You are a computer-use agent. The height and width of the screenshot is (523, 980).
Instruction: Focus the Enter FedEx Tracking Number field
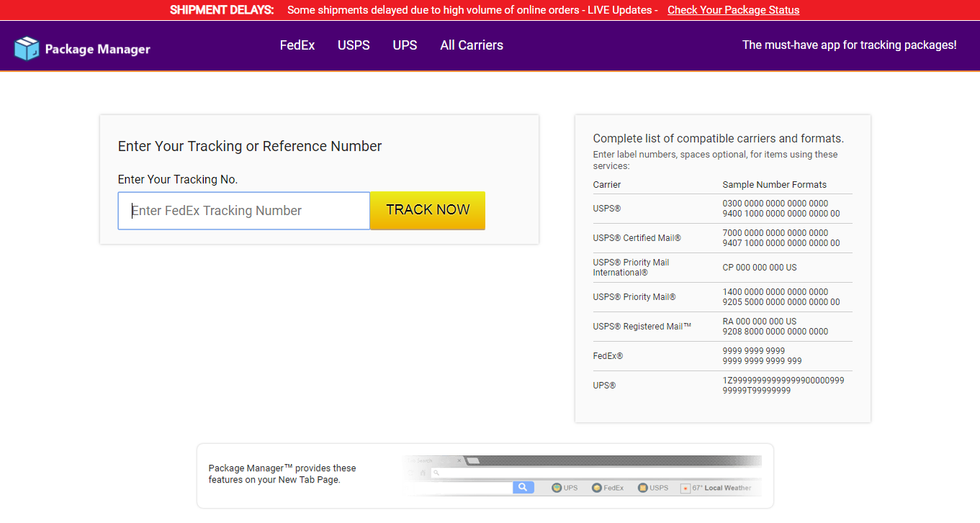pyautogui.click(x=244, y=211)
